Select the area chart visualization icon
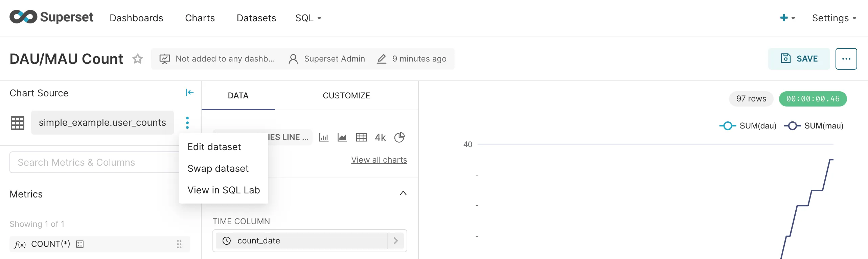 point(342,137)
